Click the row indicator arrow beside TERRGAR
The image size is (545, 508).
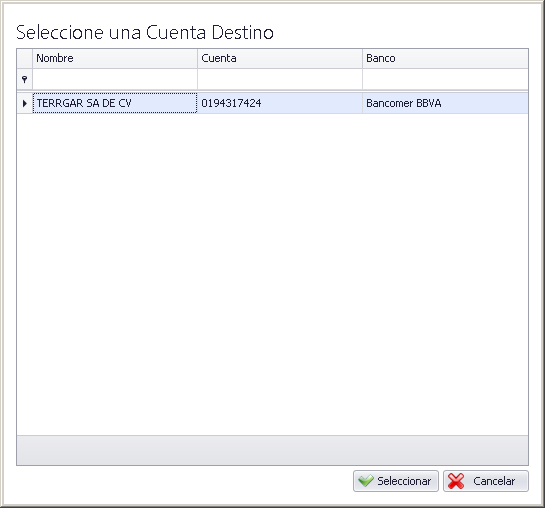click(25, 103)
